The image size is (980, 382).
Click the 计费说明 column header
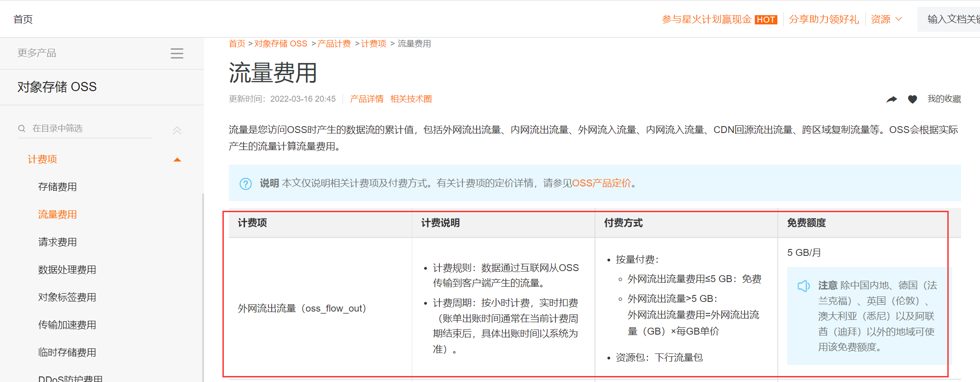(441, 223)
